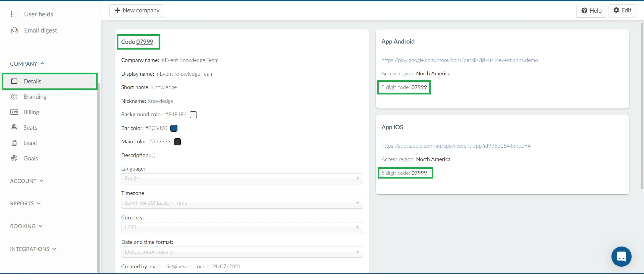Viewport: 644px width, 274px height.
Task: Click the Help button
Action: click(591, 11)
